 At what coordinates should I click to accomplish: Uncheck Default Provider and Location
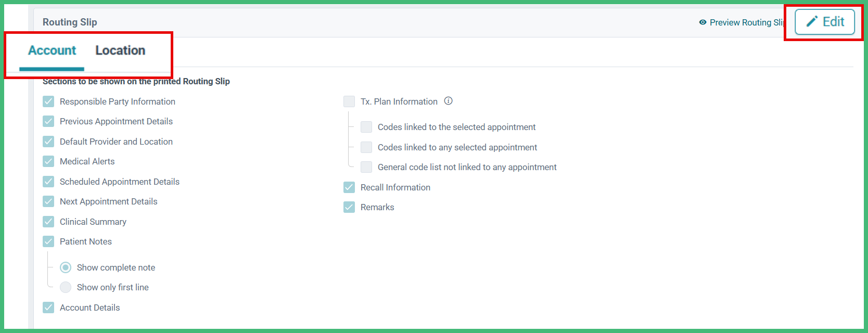click(48, 141)
